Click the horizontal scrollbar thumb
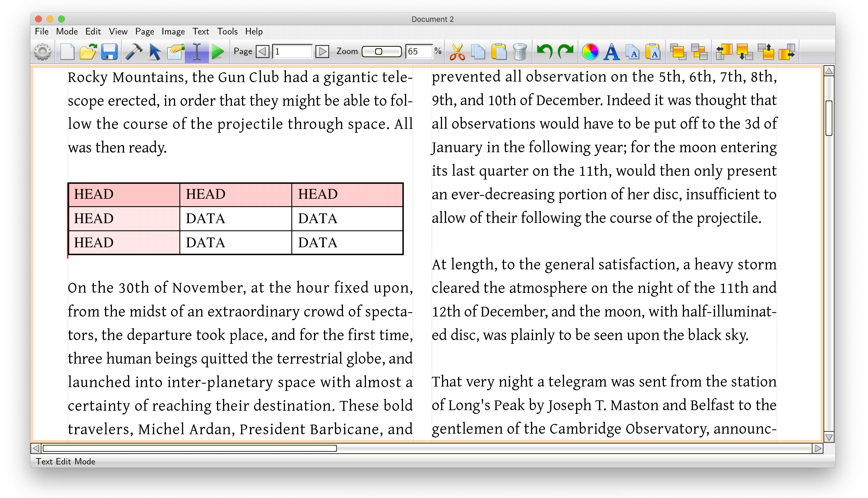The image size is (868, 498). pos(190,448)
